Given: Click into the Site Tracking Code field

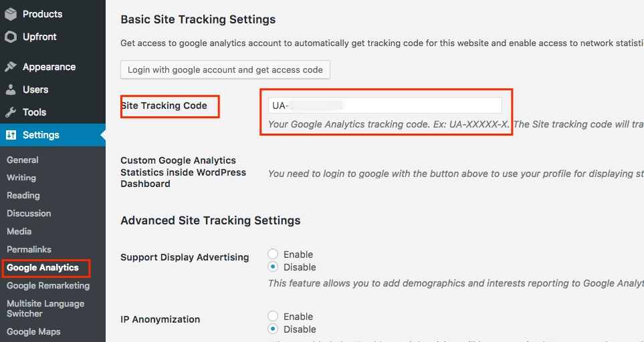Looking at the screenshot, I should point(385,106).
